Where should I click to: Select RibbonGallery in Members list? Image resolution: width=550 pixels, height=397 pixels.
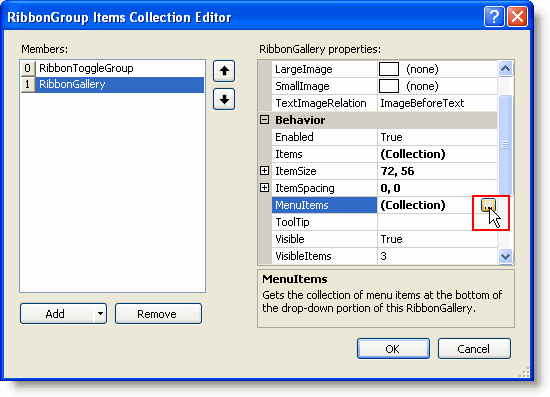click(120, 85)
